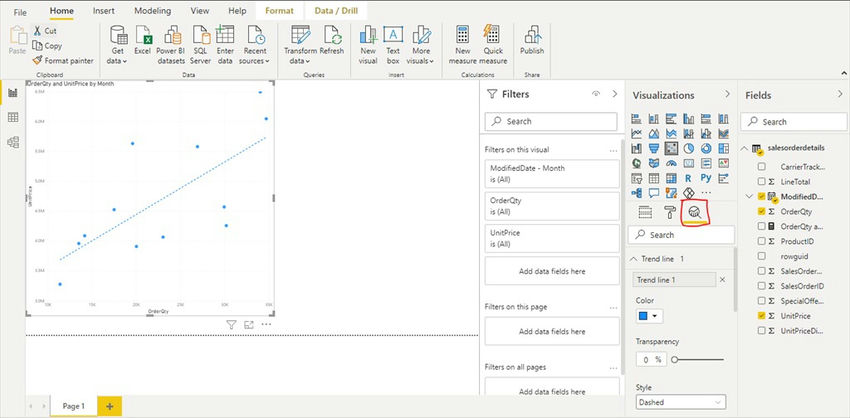Open the Recent sources dropdown

tap(254, 45)
